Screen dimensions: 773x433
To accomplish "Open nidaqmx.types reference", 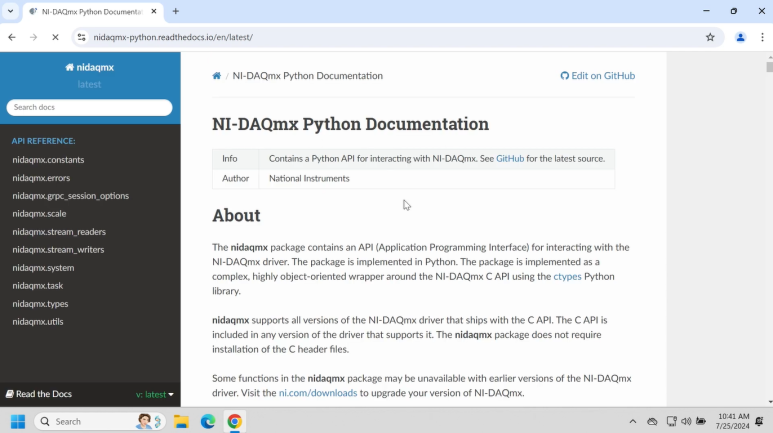I will [x=40, y=304].
